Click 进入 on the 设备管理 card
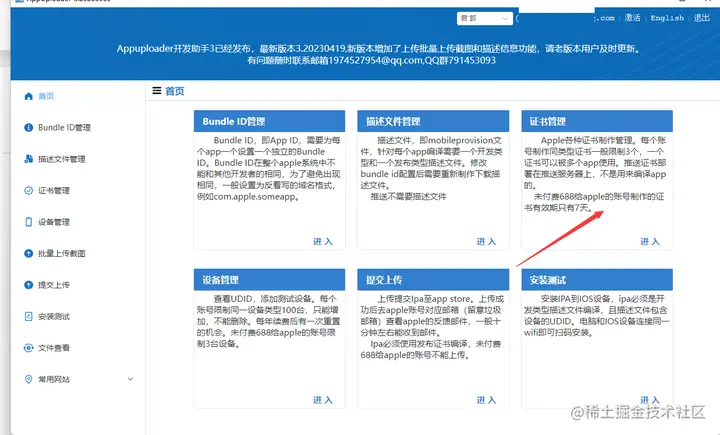 coord(322,400)
